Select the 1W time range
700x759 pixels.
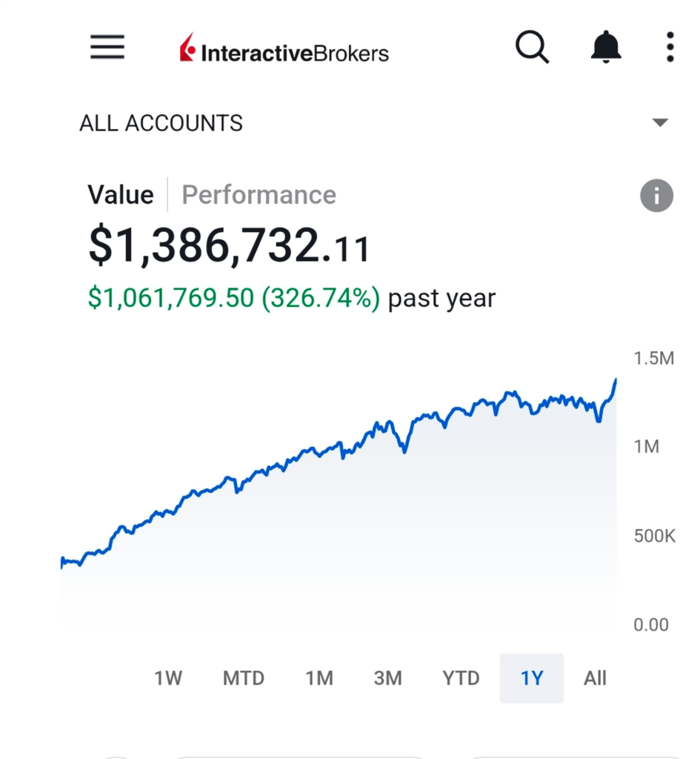[168, 678]
